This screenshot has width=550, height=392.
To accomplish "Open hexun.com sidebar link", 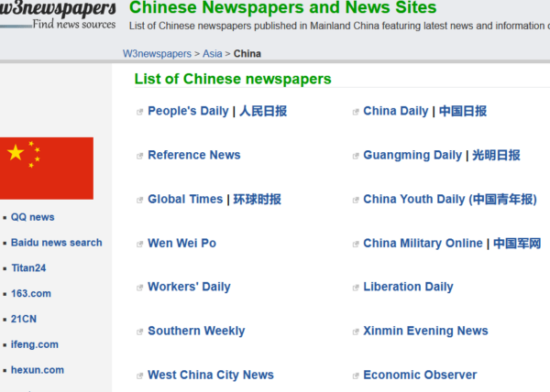I will coord(38,370).
